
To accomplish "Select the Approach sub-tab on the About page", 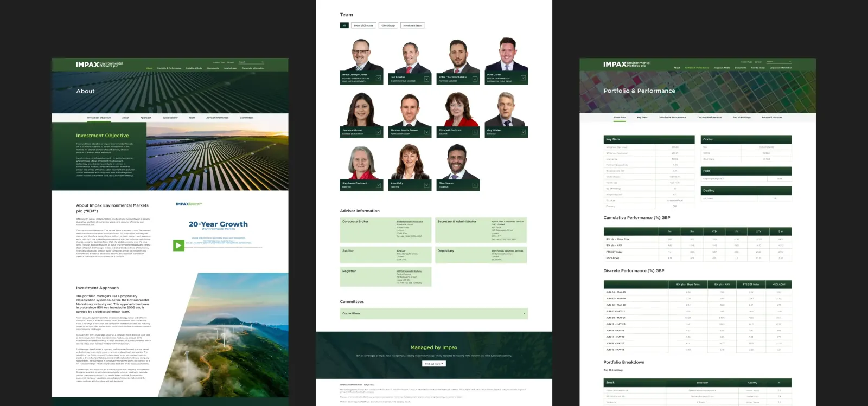I will (146, 118).
